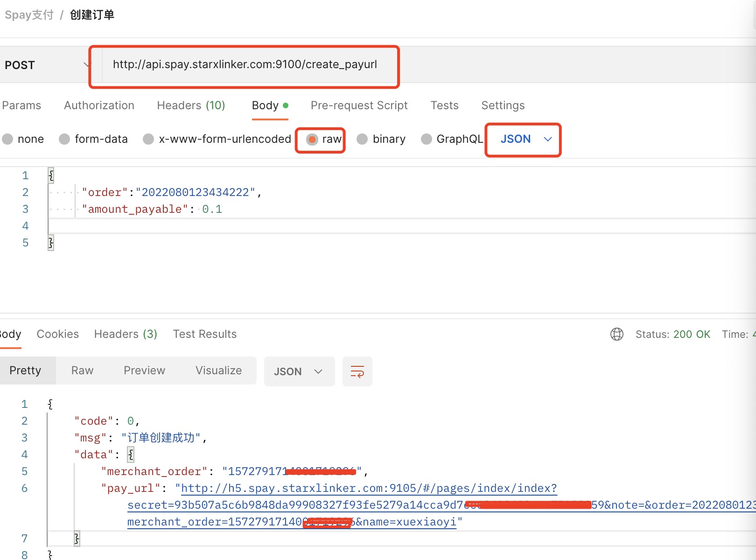Switch response view to Raw

(82, 371)
